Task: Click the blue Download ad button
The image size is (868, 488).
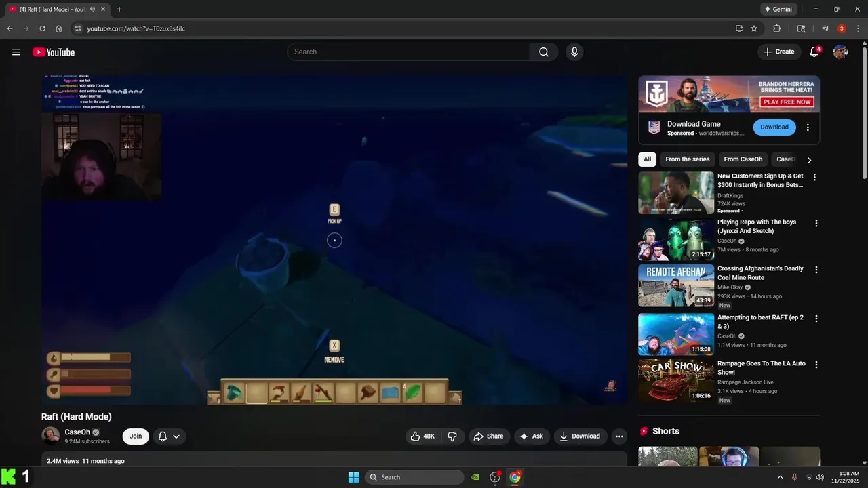Action: (774, 127)
